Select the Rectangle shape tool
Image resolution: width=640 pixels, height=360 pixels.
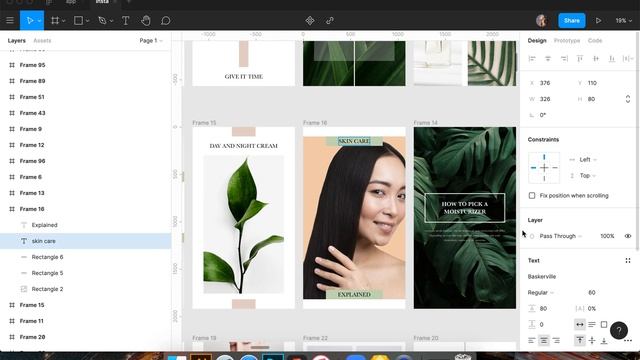coord(78,20)
